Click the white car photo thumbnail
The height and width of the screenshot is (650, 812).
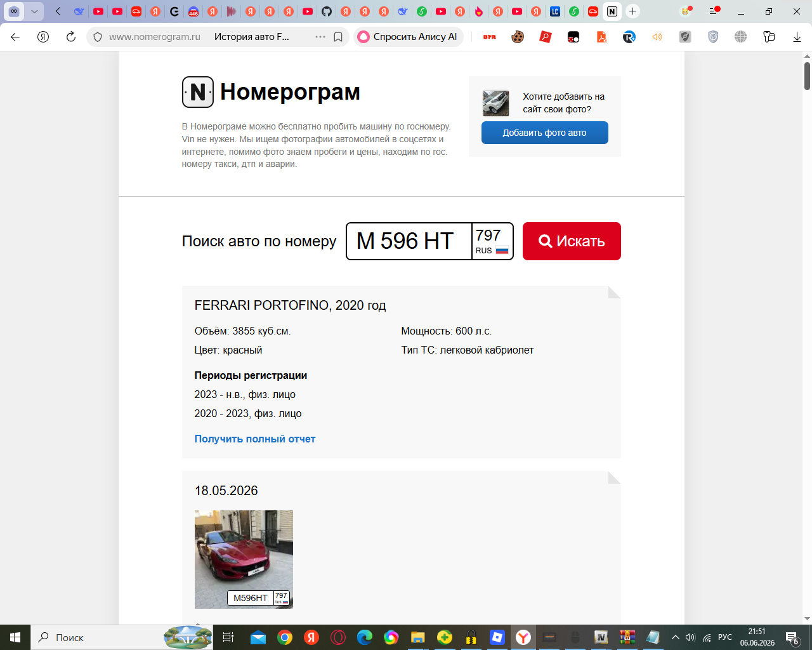click(x=496, y=103)
